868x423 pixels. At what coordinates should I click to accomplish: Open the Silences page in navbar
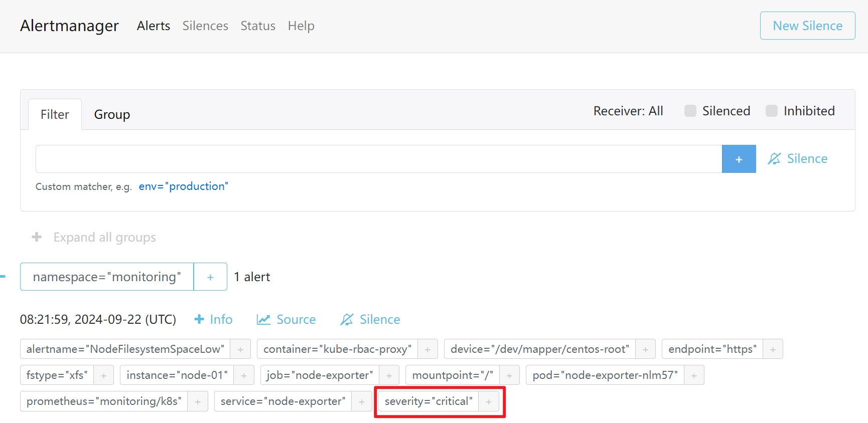205,26
